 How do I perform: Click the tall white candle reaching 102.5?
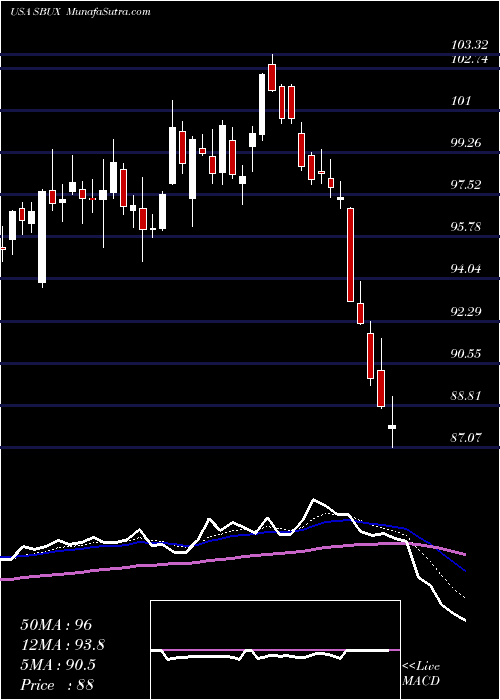click(x=262, y=104)
